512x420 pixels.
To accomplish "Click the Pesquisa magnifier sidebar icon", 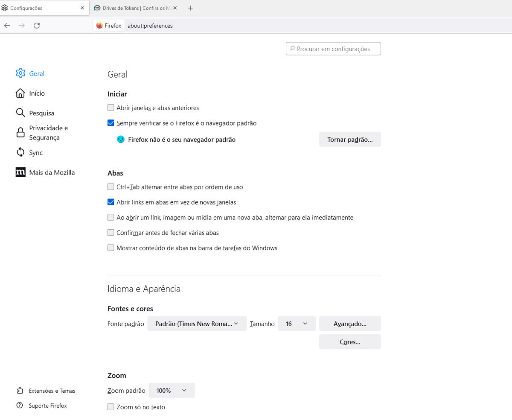I will pyautogui.click(x=20, y=113).
